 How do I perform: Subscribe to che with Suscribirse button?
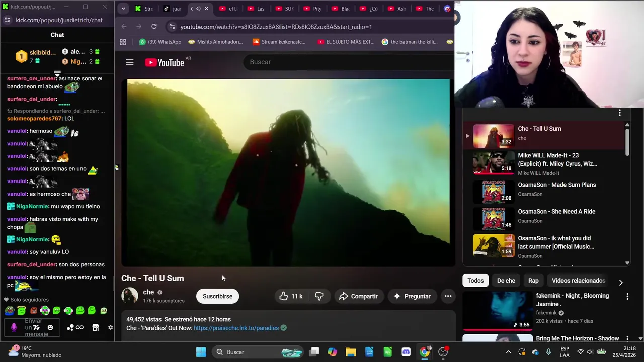217,296
